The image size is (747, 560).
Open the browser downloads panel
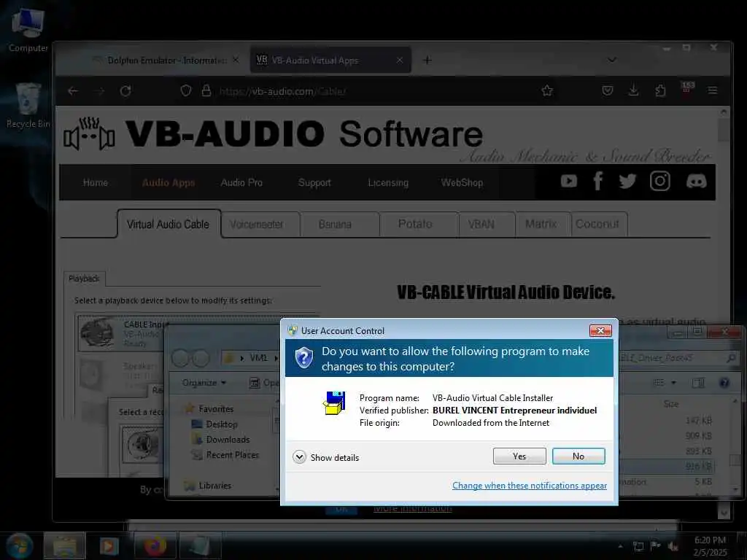tap(634, 90)
